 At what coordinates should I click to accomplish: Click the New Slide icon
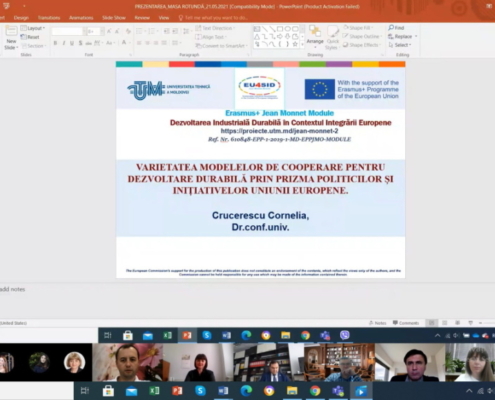(x=11, y=31)
